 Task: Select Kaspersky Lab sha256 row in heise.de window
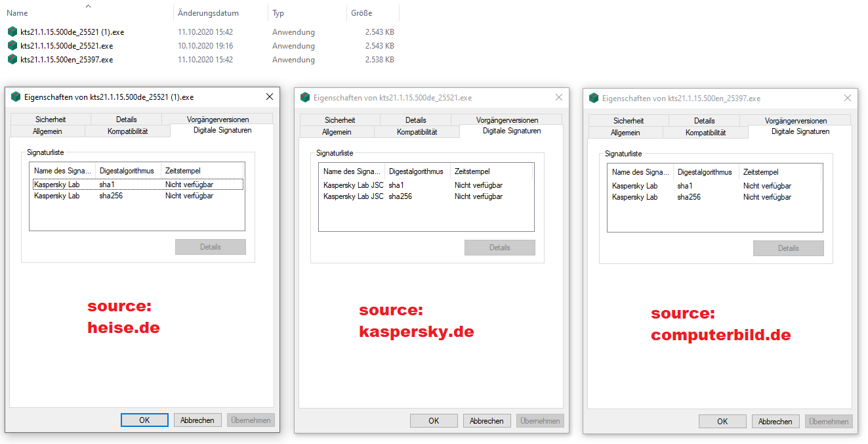point(138,196)
